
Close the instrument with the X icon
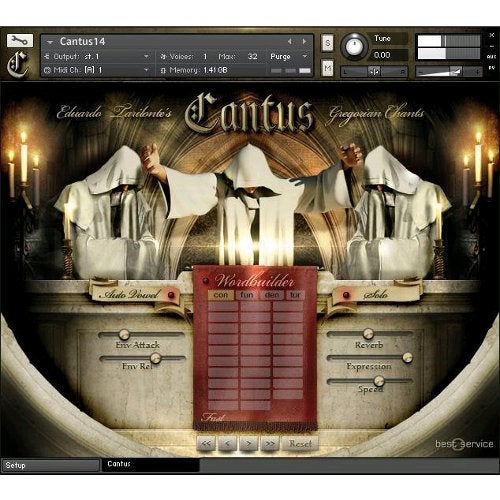492,35
